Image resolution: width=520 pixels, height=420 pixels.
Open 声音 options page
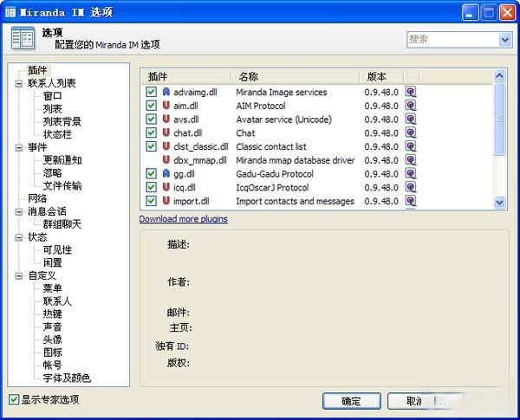52,326
